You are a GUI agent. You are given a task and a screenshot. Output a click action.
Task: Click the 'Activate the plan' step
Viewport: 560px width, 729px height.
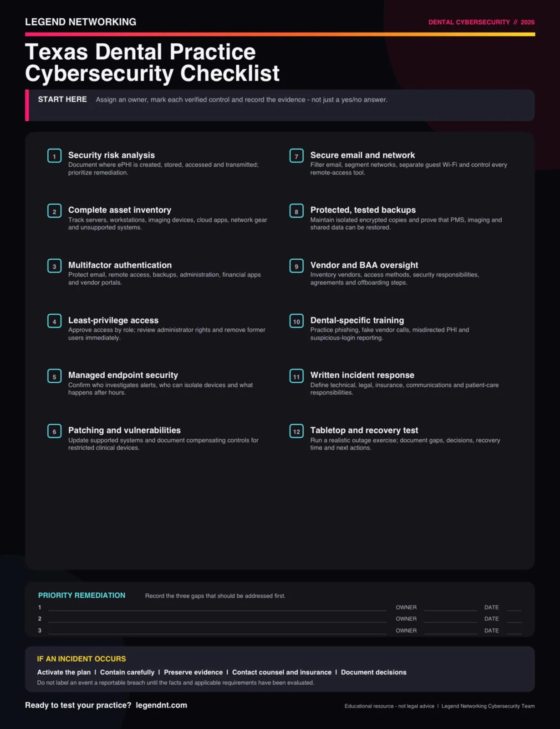tap(64, 673)
